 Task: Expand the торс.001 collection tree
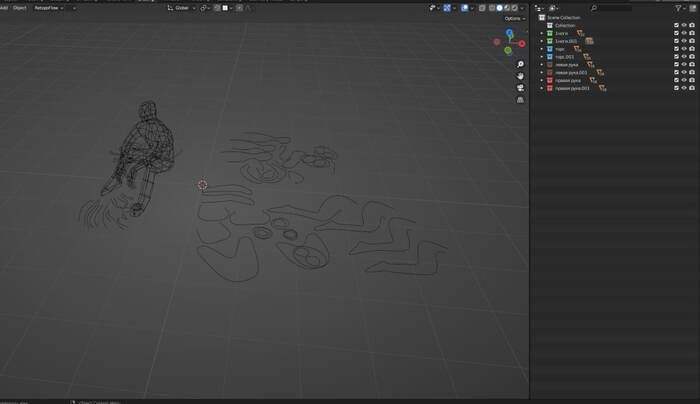coord(542,56)
